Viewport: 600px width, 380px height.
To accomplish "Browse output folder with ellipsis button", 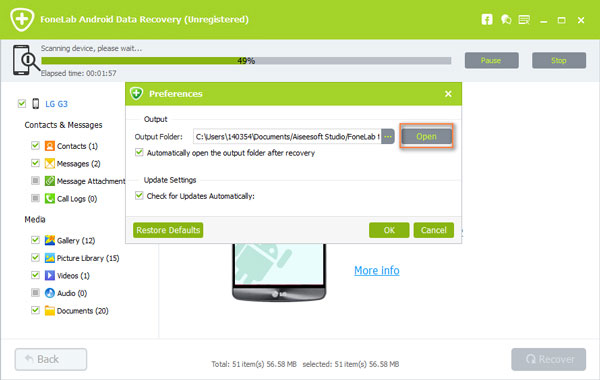I will [388, 137].
